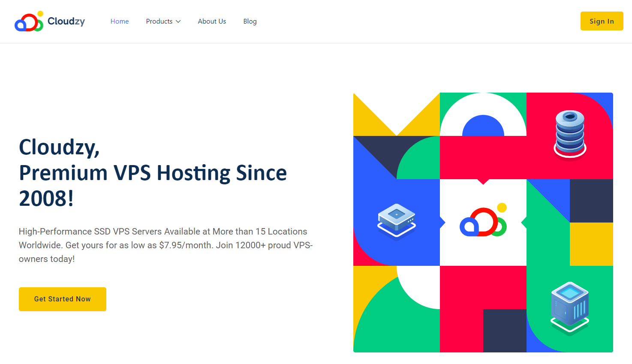Click the yellow dot on the Cloudzy logo
The image size is (632, 364).
pos(41,14)
